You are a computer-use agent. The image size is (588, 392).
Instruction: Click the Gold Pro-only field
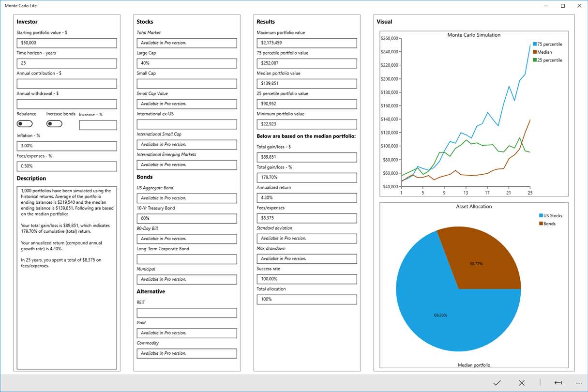187,333
